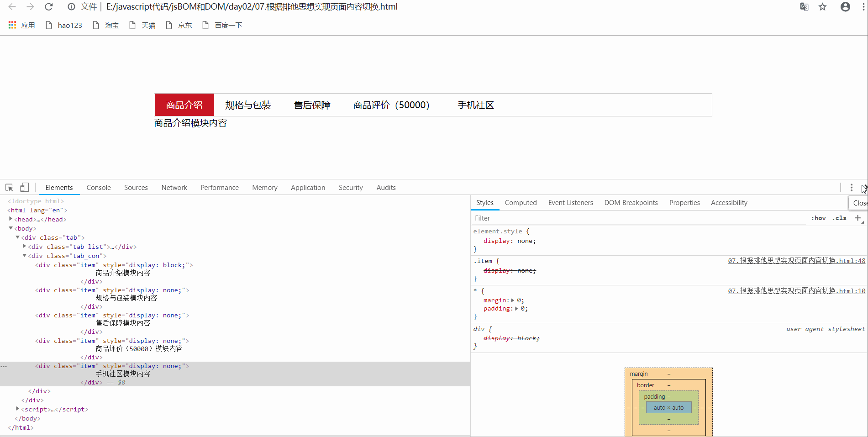Expand the head element in Elements panel

tap(11, 219)
